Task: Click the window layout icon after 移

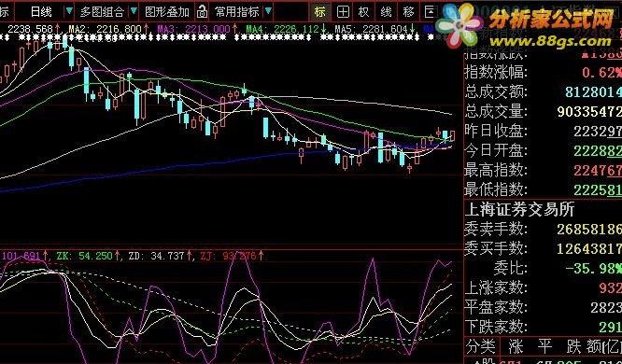Action: pyautogui.click(x=430, y=12)
